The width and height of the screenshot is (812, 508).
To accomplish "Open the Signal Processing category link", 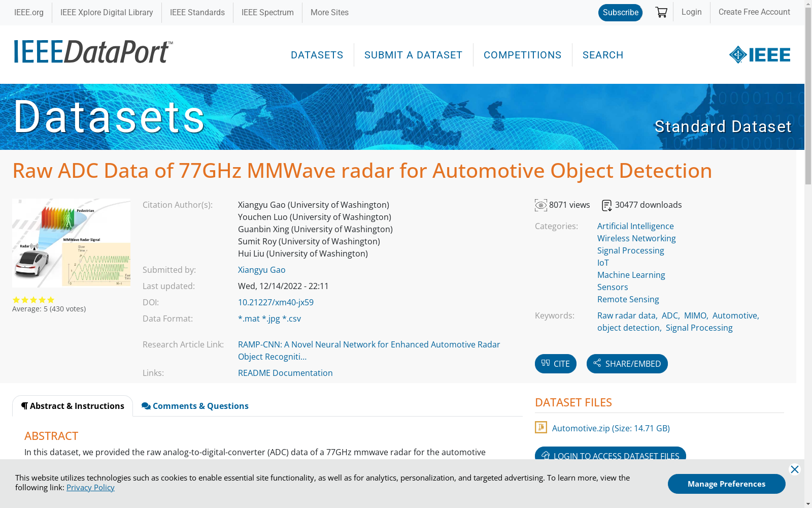I will tap(630, 250).
